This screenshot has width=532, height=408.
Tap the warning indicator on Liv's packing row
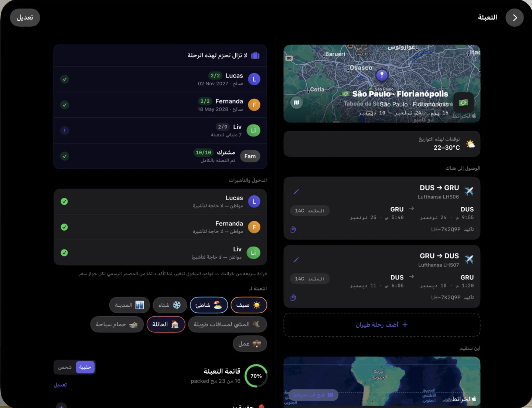pos(65,130)
